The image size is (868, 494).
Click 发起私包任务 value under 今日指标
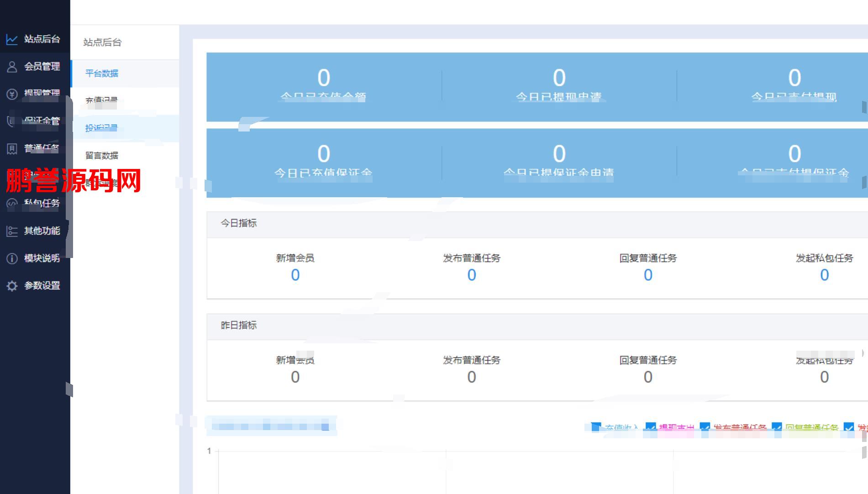(824, 275)
